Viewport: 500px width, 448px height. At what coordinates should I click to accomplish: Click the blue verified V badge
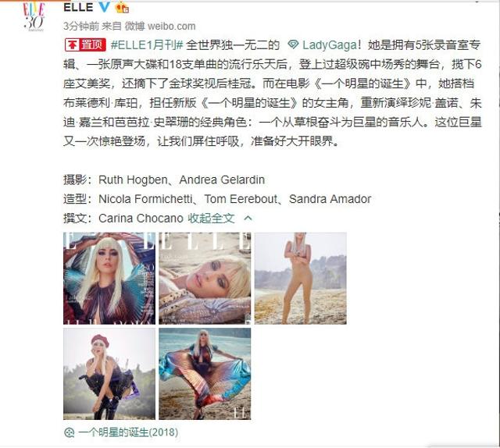pos(104,7)
